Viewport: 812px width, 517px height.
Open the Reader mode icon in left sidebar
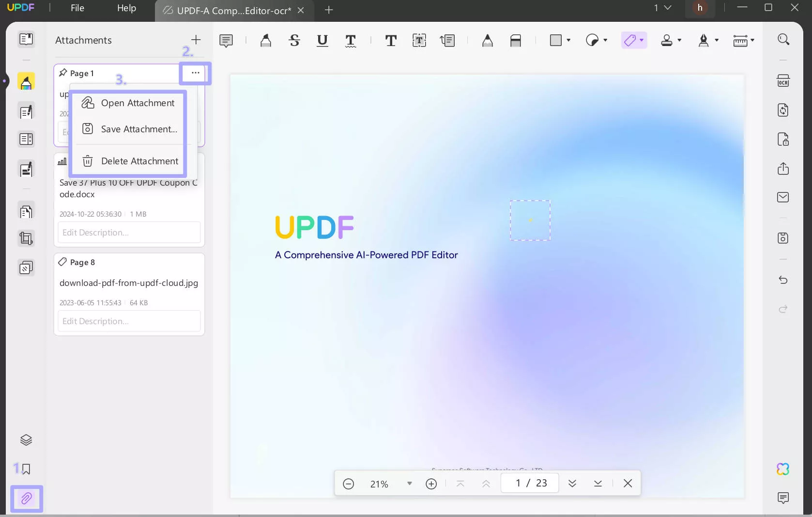click(26, 39)
